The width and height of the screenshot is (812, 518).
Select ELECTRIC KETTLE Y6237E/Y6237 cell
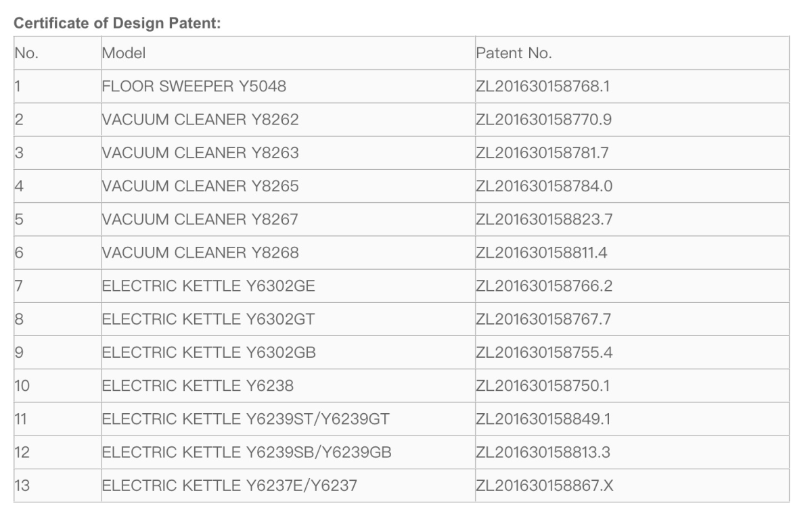point(288,486)
